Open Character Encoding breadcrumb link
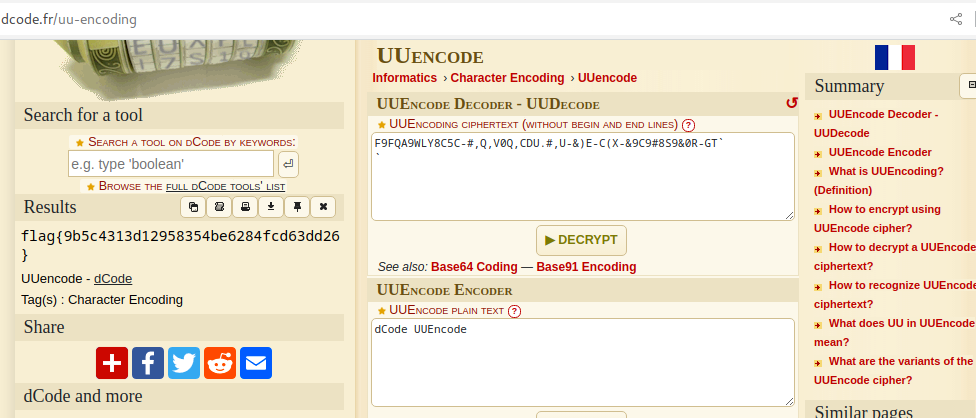 click(507, 78)
